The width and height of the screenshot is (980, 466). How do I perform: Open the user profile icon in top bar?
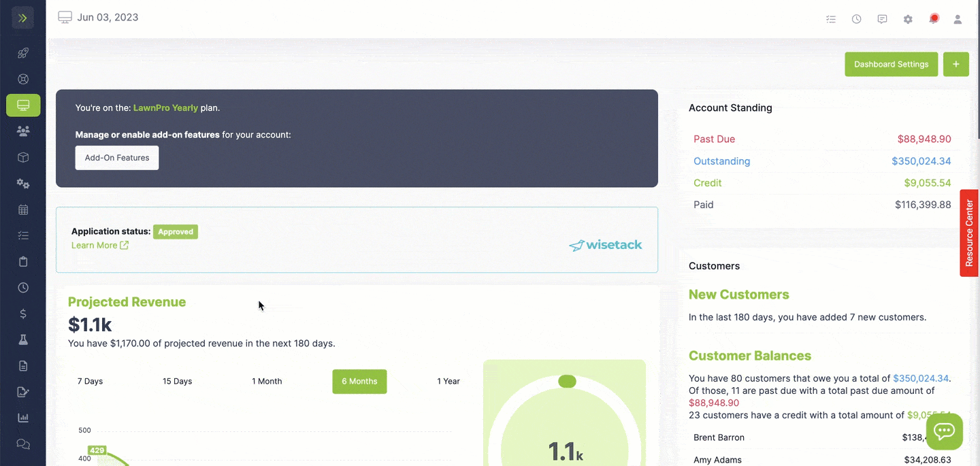click(x=958, y=19)
